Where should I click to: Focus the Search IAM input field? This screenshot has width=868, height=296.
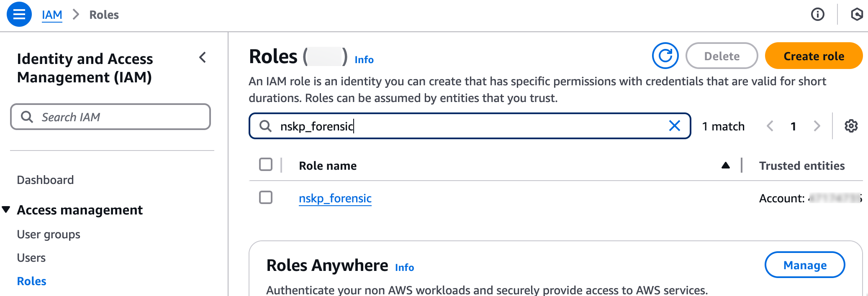(x=110, y=117)
